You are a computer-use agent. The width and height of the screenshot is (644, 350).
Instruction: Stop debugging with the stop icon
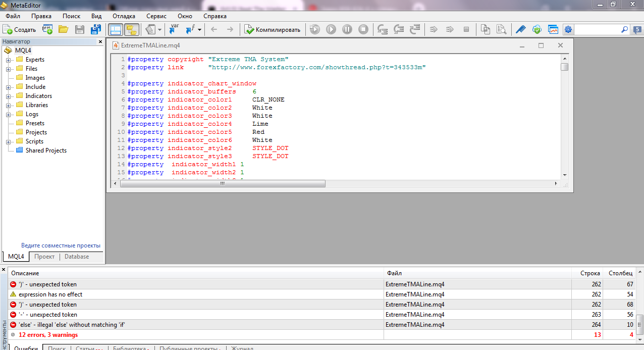click(x=363, y=29)
